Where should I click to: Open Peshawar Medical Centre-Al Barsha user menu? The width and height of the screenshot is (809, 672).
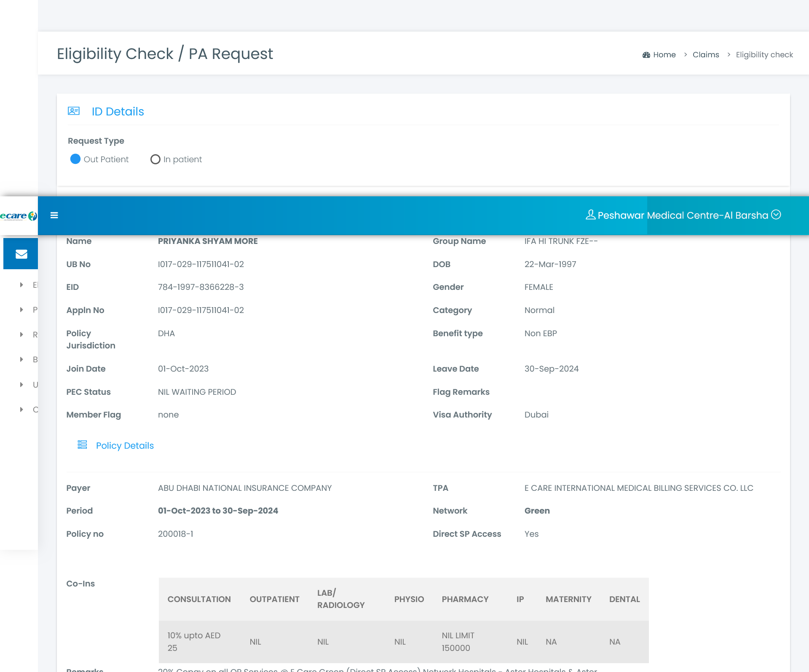pos(683,215)
